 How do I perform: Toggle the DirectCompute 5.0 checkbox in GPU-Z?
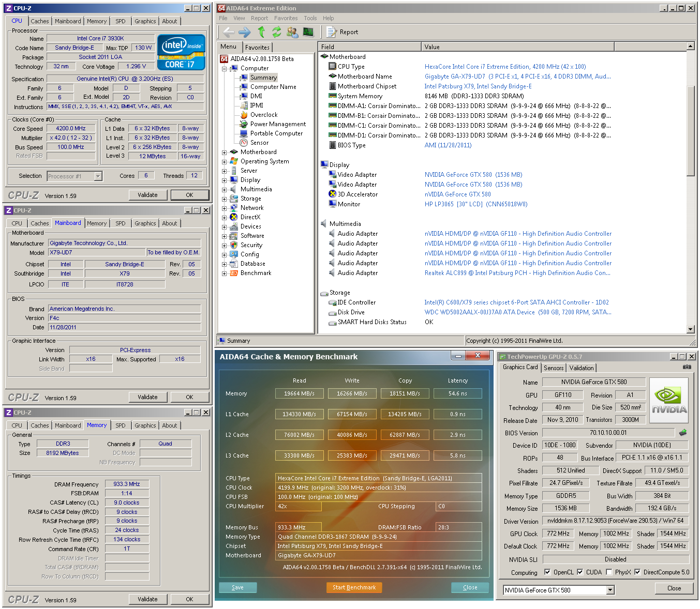[x=637, y=572]
